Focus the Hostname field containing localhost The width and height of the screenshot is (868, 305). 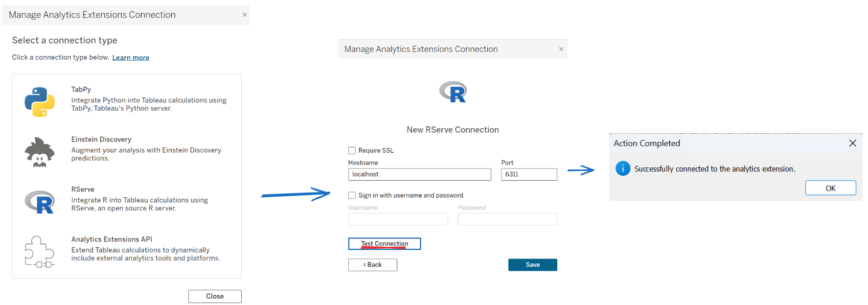pos(420,174)
